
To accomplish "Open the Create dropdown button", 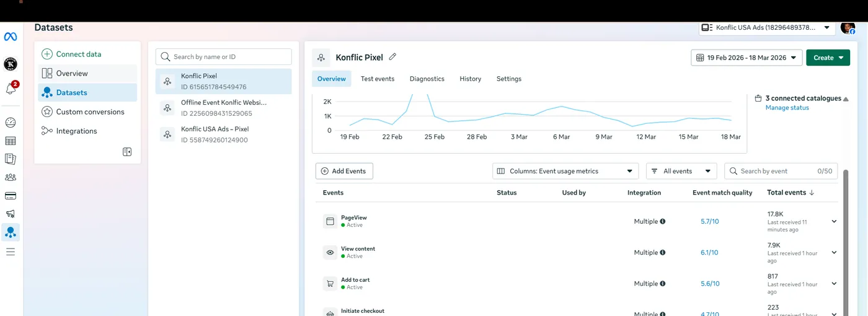I will pyautogui.click(x=828, y=58).
